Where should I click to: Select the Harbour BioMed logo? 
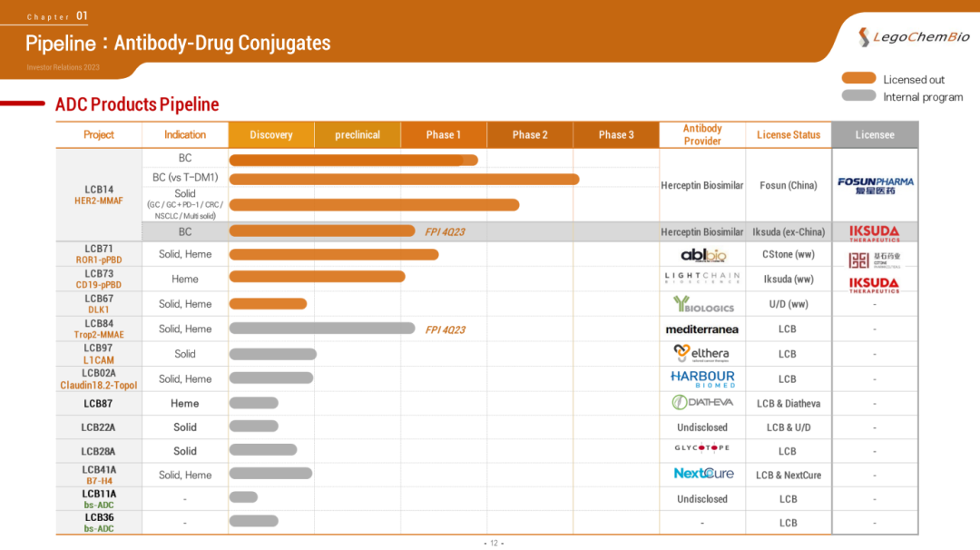point(702,378)
